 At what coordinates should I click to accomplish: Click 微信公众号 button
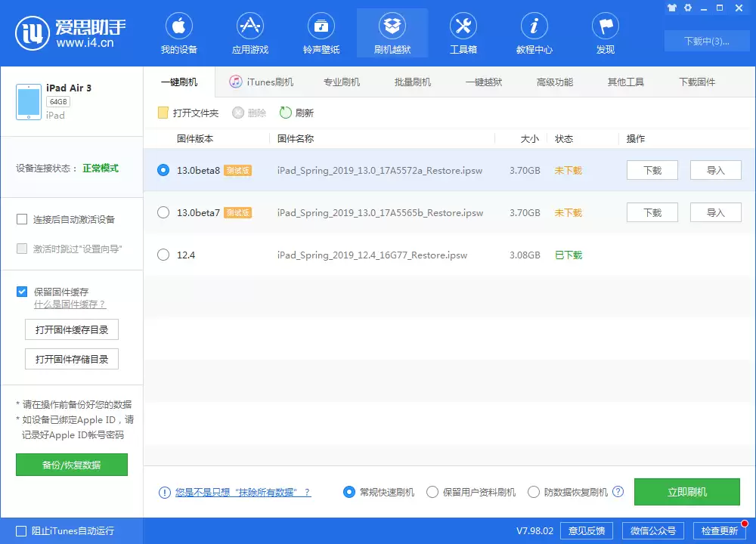[653, 531]
